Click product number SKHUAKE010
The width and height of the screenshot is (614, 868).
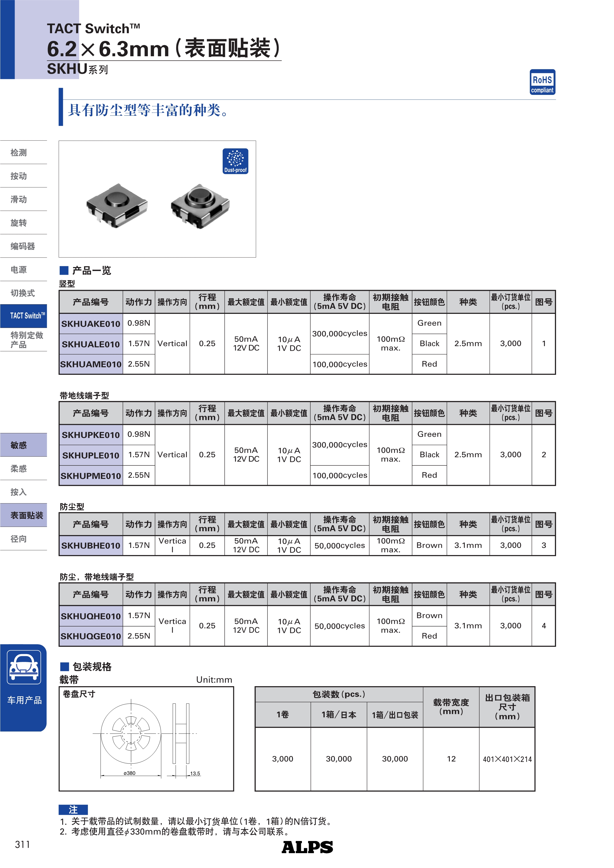91,324
